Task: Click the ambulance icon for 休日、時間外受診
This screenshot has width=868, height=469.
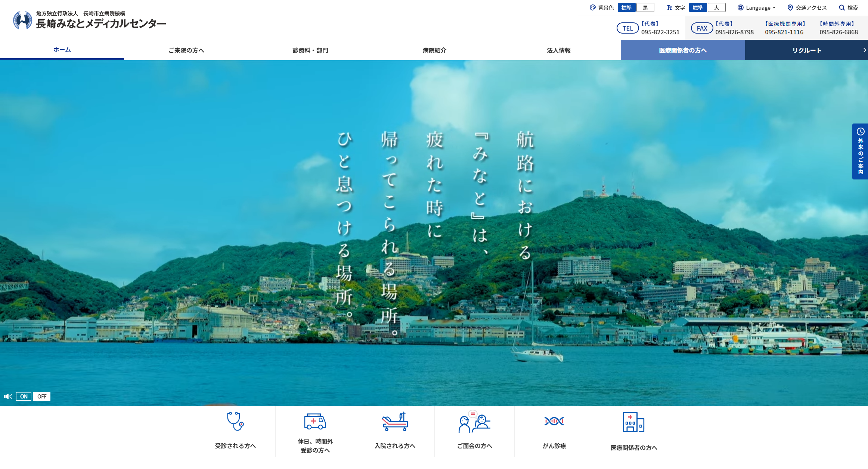Action: pyautogui.click(x=315, y=421)
